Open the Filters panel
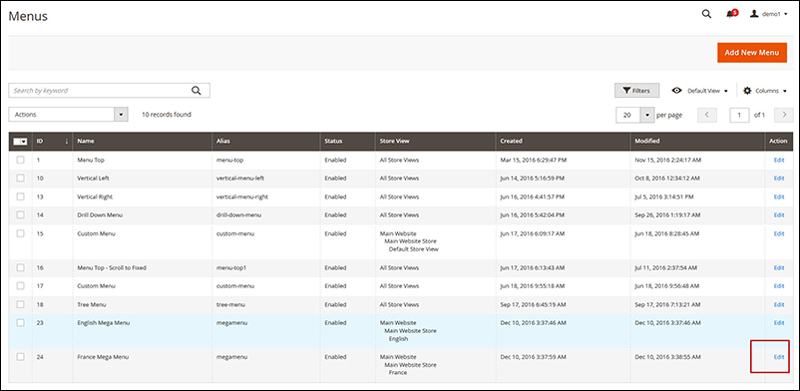Image resolution: width=800 pixels, height=391 pixels. pyautogui.click(x=636, y=90)
